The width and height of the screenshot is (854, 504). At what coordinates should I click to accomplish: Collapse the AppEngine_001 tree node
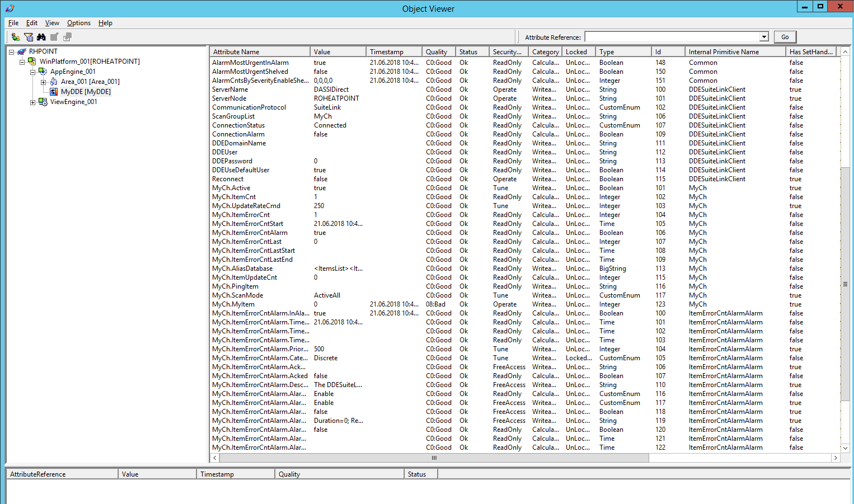(x=33, y=72)
